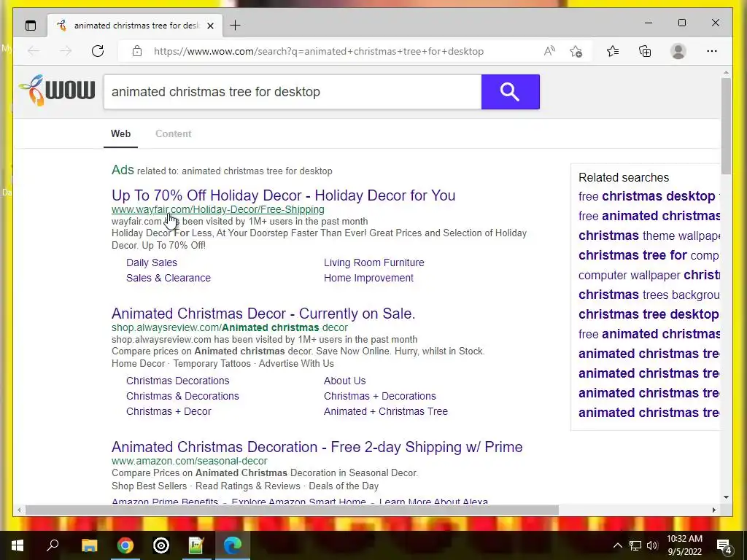This screenshot has height=560, width=747.
Task: Open Edge Settings and more menu
Action: (712, 51)
